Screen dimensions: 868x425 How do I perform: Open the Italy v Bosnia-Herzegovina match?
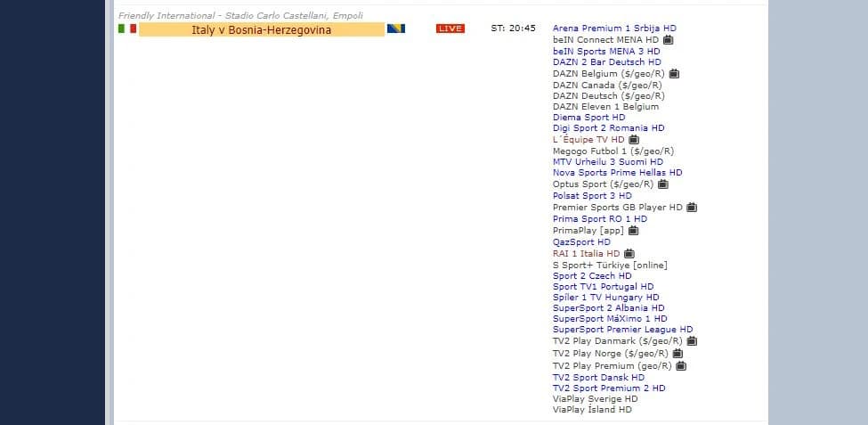pos(261,30)
